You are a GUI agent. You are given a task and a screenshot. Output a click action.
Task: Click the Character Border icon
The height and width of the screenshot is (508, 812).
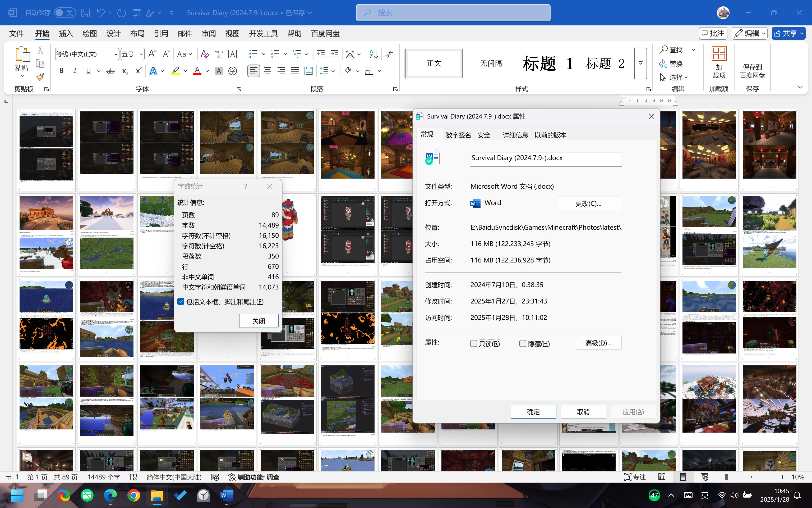point(233,54)
